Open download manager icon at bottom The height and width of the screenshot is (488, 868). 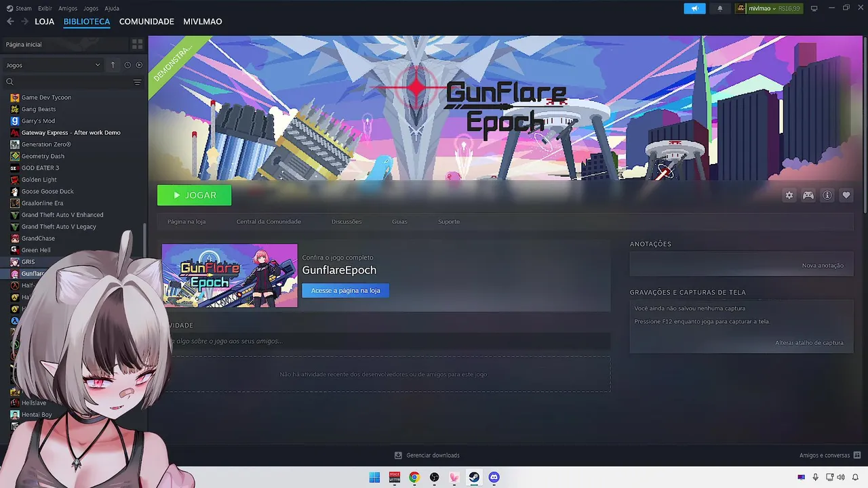[x=398, y=455]
